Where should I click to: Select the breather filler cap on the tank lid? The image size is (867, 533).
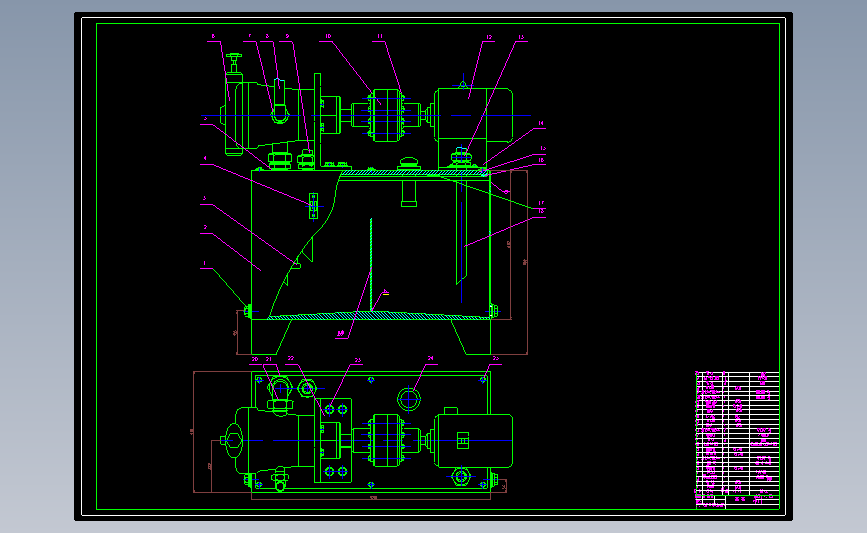(409, 163)
